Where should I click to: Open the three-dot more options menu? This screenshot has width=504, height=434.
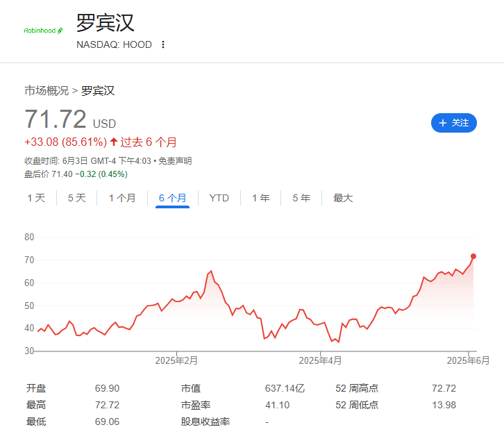(163, 44)
